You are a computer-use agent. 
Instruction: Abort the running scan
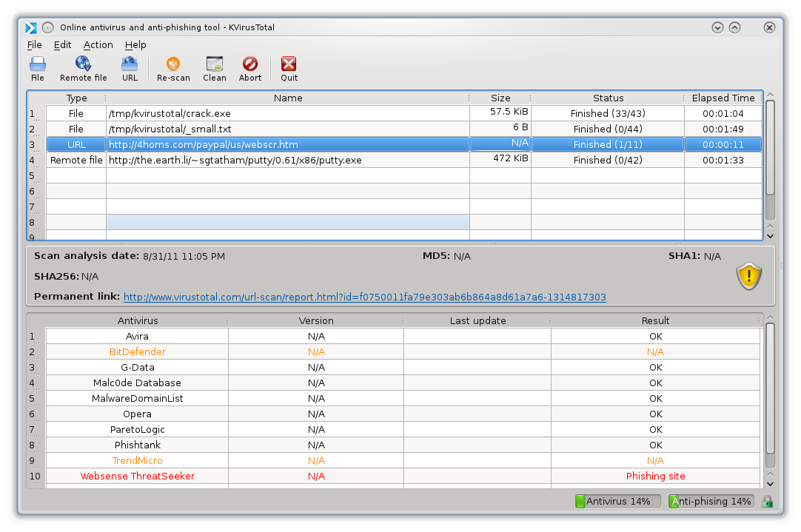(x=250, y=69)
